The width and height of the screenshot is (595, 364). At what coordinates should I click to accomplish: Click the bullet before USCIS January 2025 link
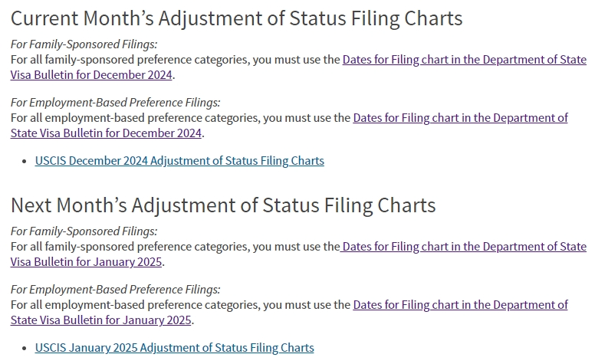pos(25,348)
